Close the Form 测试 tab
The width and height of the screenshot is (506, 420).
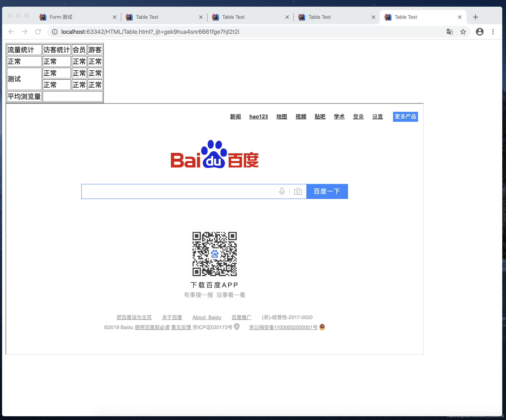(114, 17)
